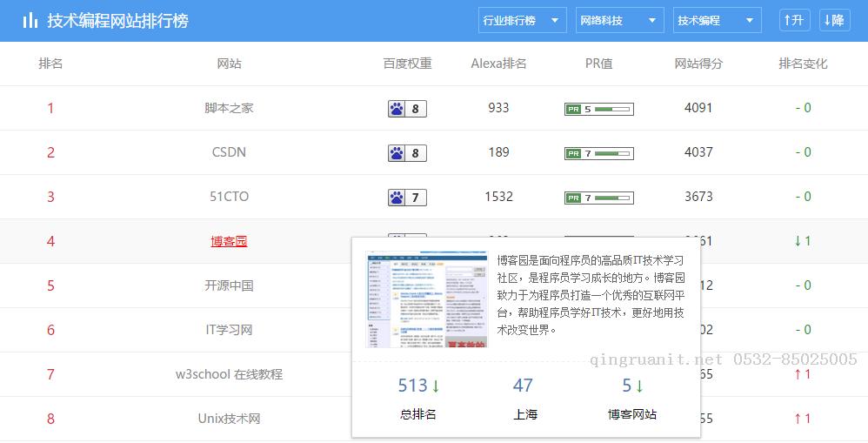
Task: Click the bar chart icon beside the page title
Action: 30,21
